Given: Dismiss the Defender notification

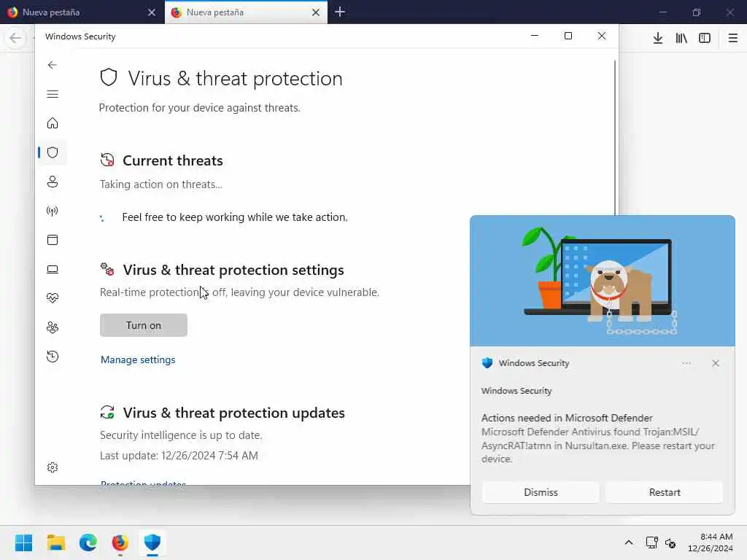Looking at the screenshot, I should pyautogui.click(x=541, y=492).
